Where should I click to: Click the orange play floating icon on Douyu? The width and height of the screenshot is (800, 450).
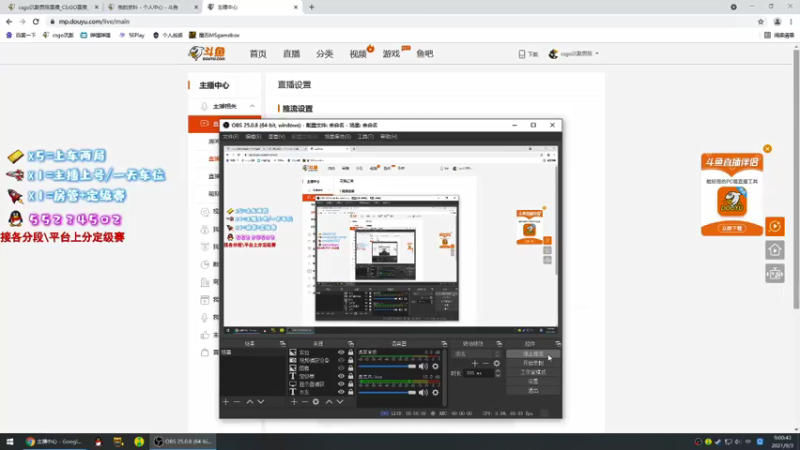[774, 226]
